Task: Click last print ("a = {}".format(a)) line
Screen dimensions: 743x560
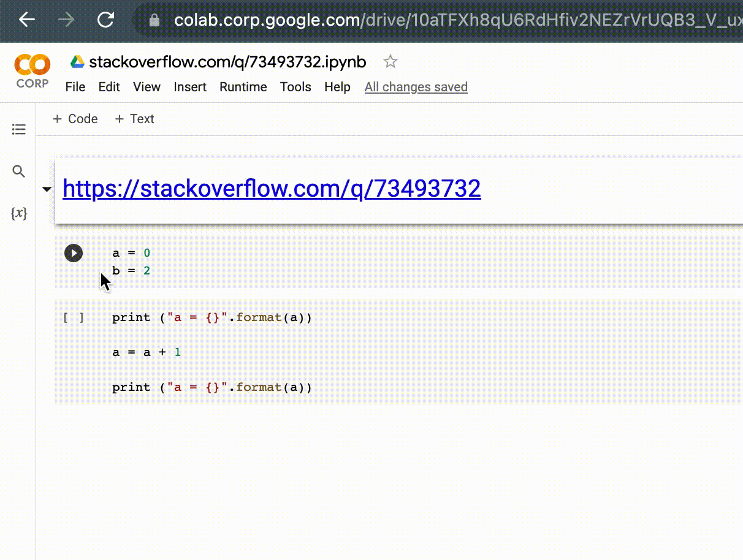Action: [212, 387]
